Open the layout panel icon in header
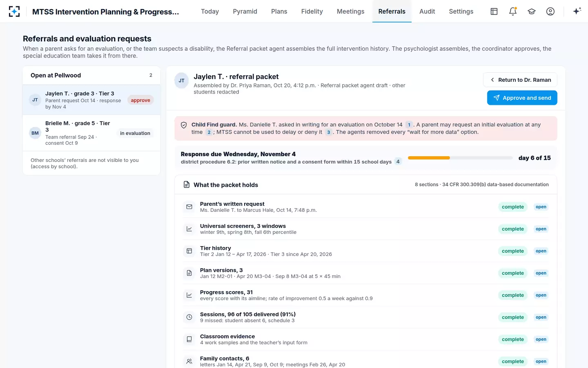Screen dimensions: 588x368 tap(494, 11)
